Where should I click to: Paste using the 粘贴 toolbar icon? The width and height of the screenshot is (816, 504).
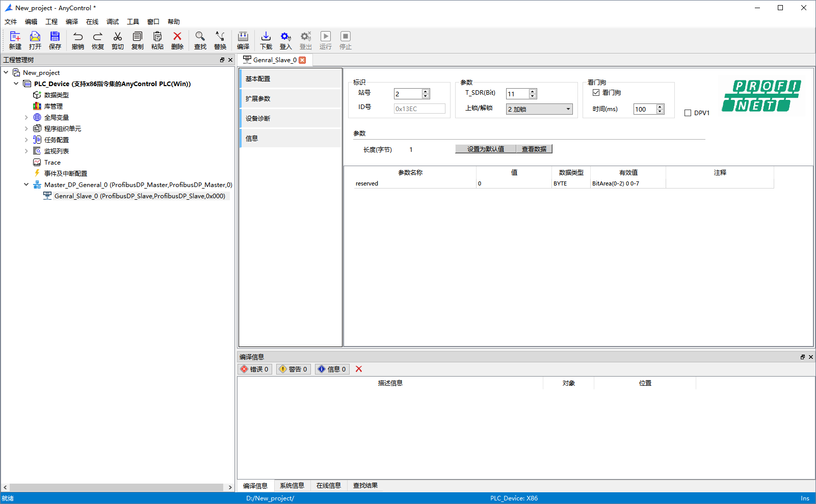pos(157,40)
